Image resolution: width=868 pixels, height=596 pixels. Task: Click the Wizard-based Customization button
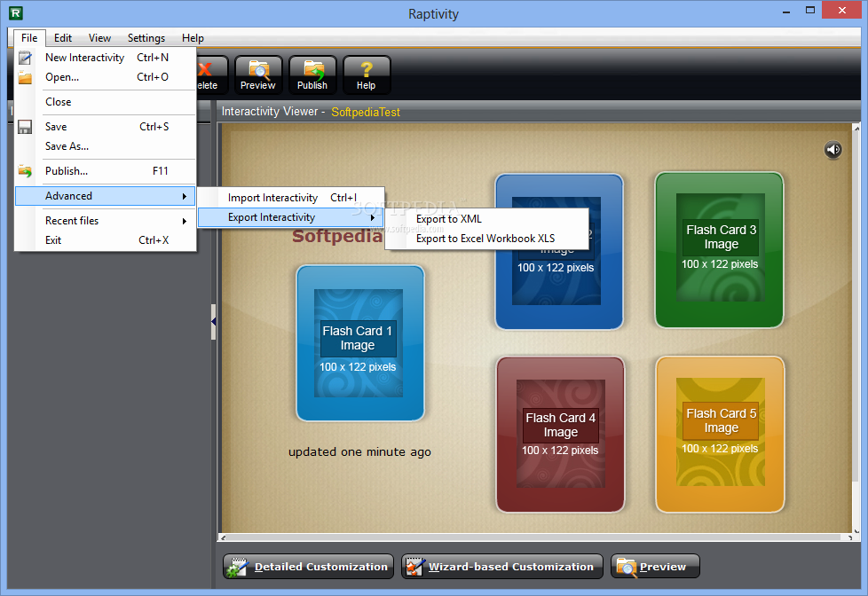502,567
